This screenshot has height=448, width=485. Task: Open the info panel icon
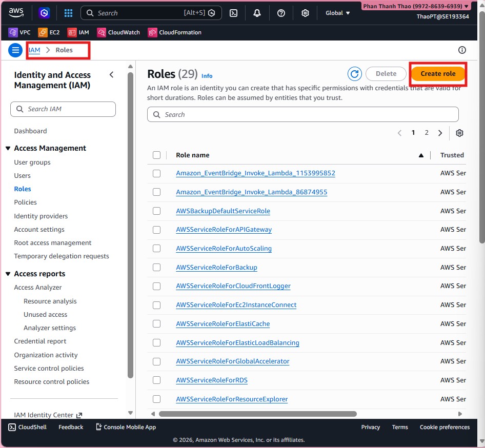[462, 50]
